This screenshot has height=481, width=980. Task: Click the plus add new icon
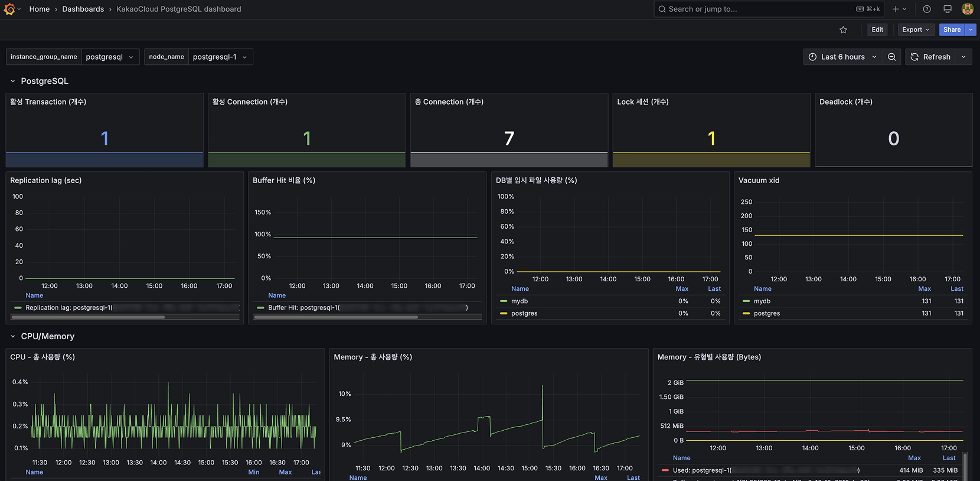point(896,9)
